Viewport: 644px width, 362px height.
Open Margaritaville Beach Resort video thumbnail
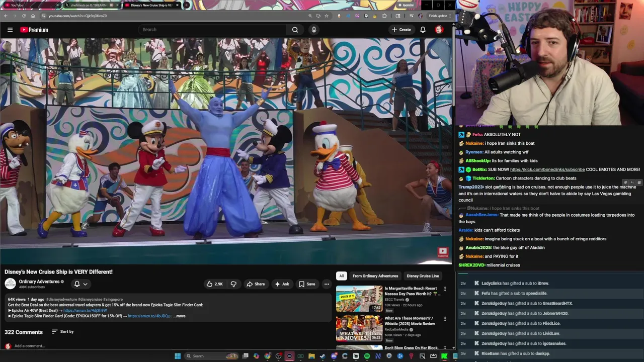(359, 299)
